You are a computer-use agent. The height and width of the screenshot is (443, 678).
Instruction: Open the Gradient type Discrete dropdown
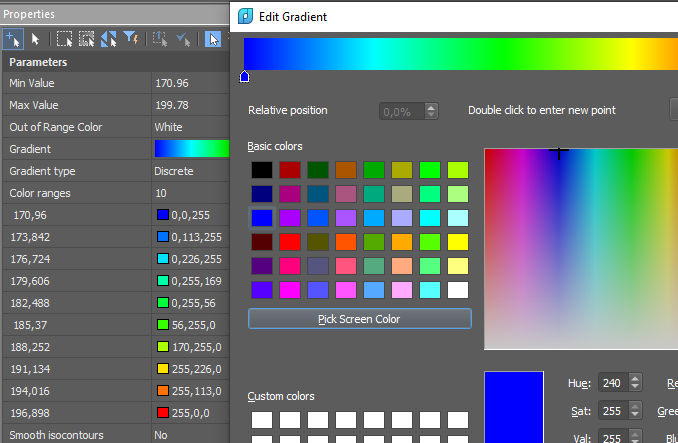pos(190,171)
